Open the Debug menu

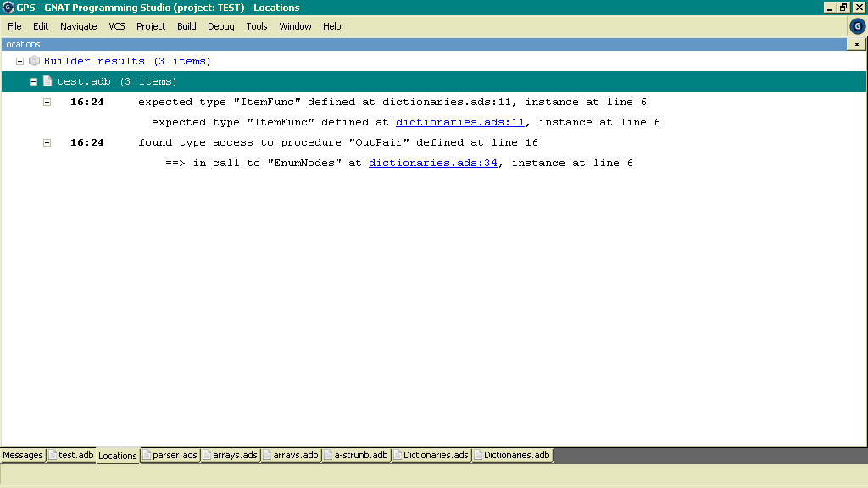tap(220, 26)
